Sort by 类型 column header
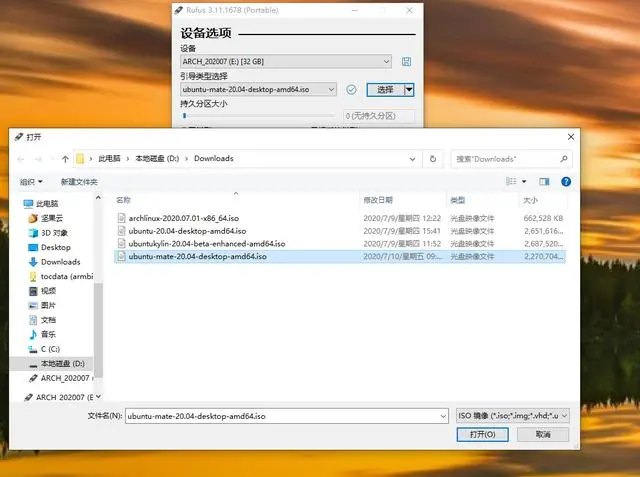The height and width of the screenshot is (477, 640). click(x=458, y=200)
